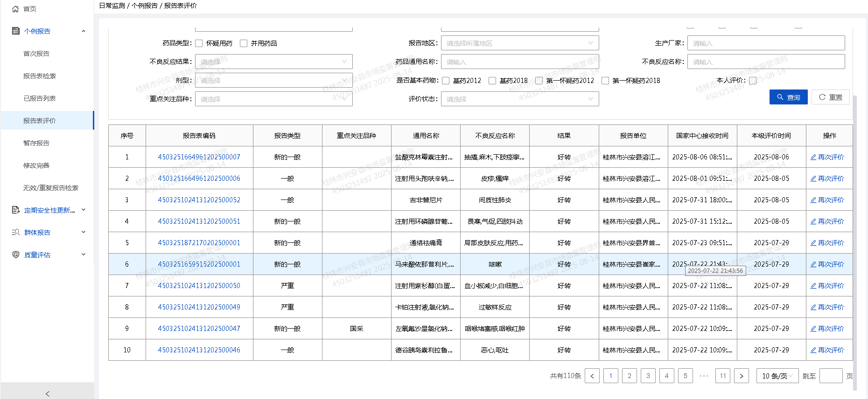
Task: Click the 群体报告 sidebar icon
Action: coord(15,233)
